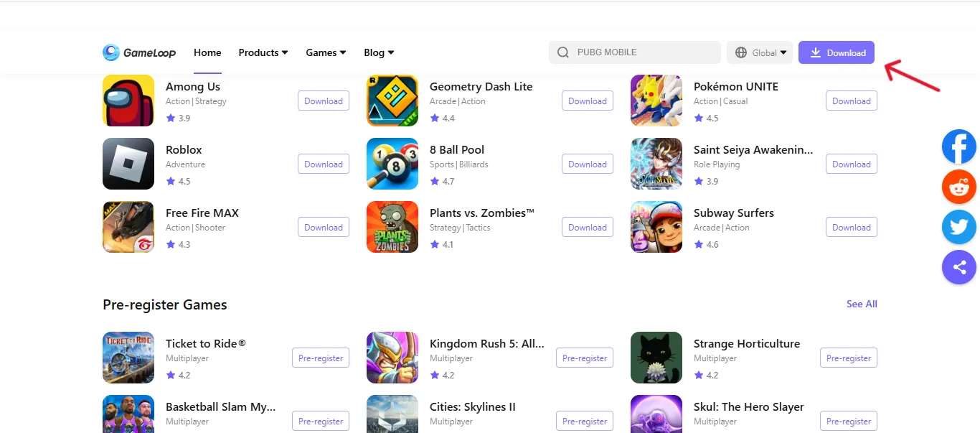This screenshot has width=980, height=433.
Task: Click the purple share icon
Action: coord(958,269)
